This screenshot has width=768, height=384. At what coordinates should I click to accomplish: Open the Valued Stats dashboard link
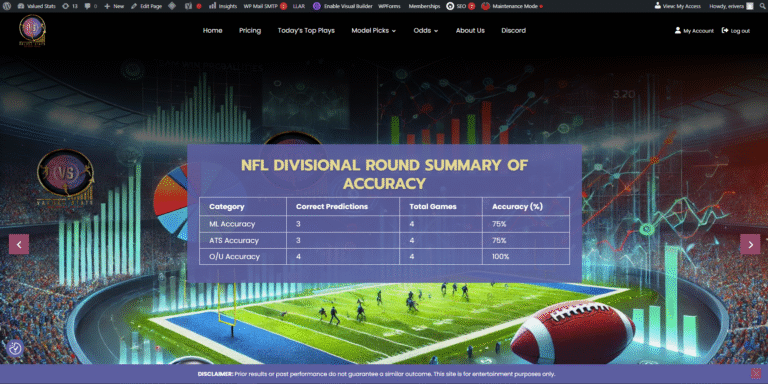pyautogui.click(x=37, y=6)
